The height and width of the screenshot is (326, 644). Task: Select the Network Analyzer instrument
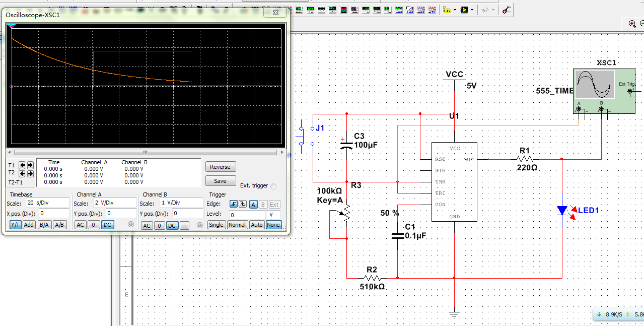pyautogui.click(x=388, y=10)
